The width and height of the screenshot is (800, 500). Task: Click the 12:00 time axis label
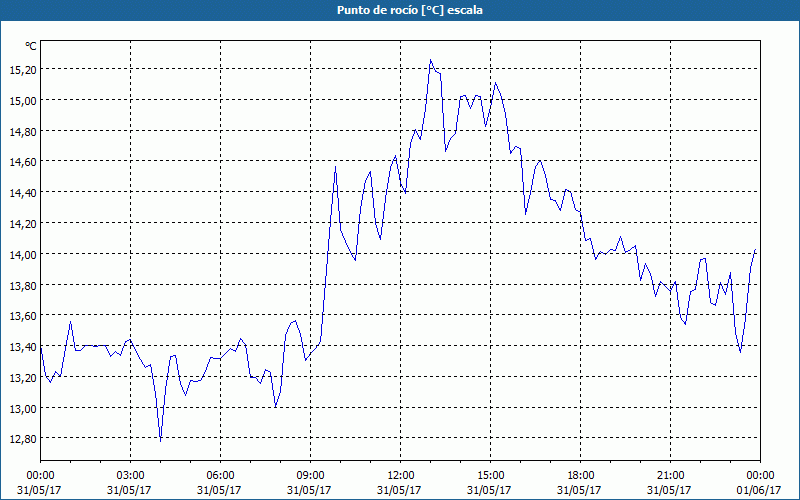point(401,476)
